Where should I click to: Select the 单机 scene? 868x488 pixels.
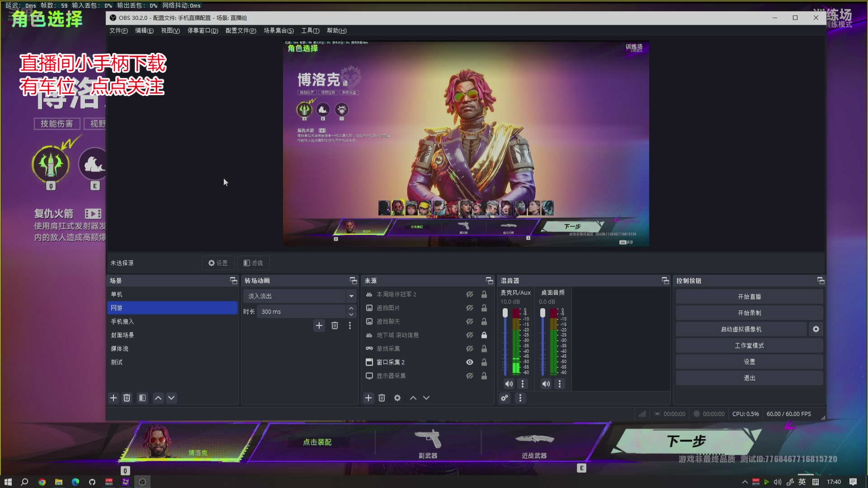(172, 295)
